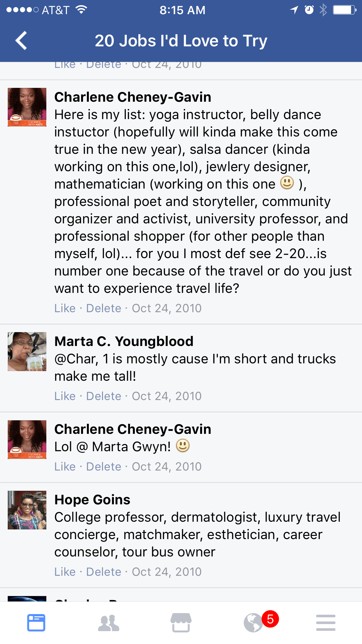
Task: Delete Hope Goins' comment
Action: [104, 572]
